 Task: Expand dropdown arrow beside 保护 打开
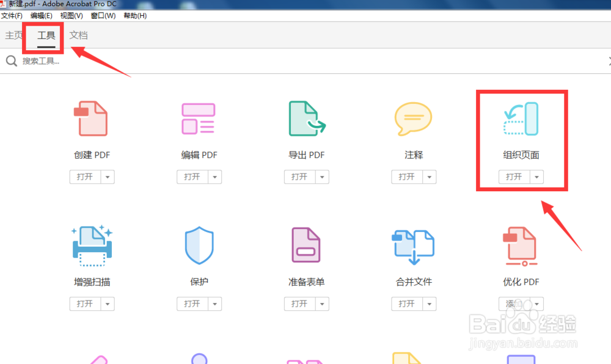[214, 304]
